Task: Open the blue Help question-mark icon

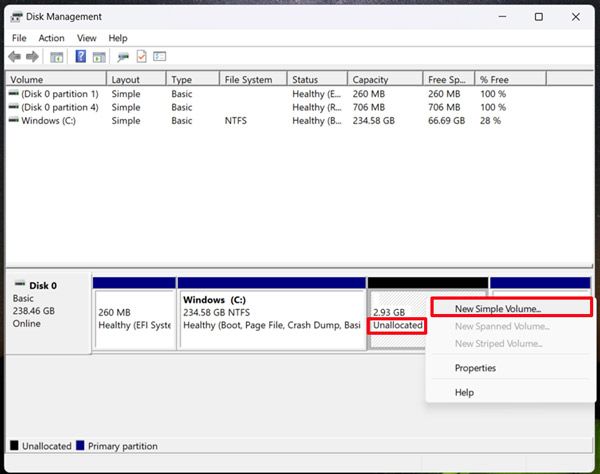Action: 80,57
